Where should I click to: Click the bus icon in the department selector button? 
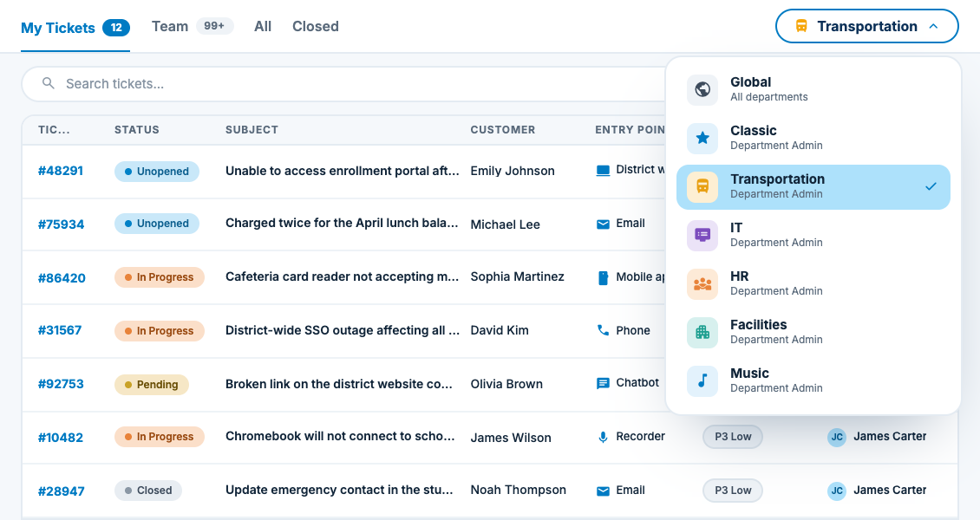(801, 26)
